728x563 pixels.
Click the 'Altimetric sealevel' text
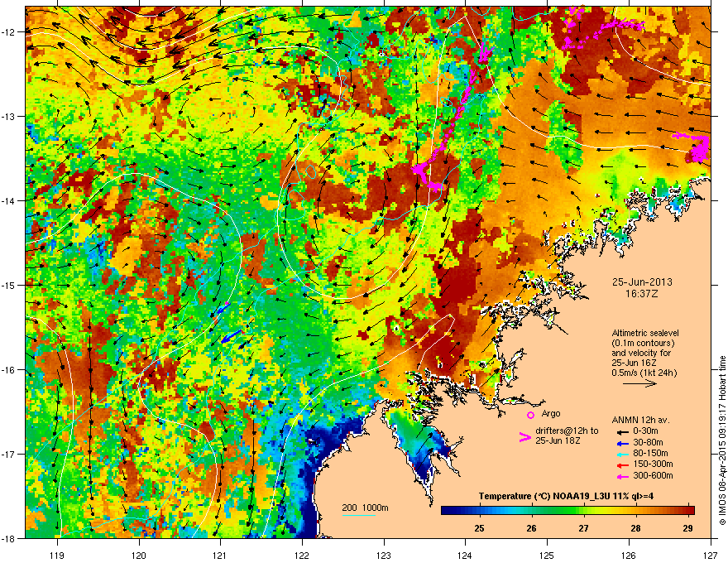[x=645, y=333]
